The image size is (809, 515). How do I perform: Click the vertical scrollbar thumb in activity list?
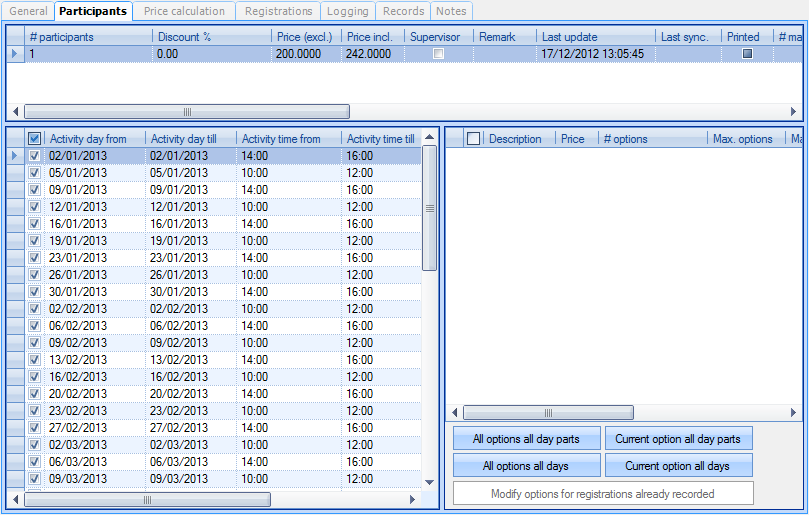click(x=430, y=208)
